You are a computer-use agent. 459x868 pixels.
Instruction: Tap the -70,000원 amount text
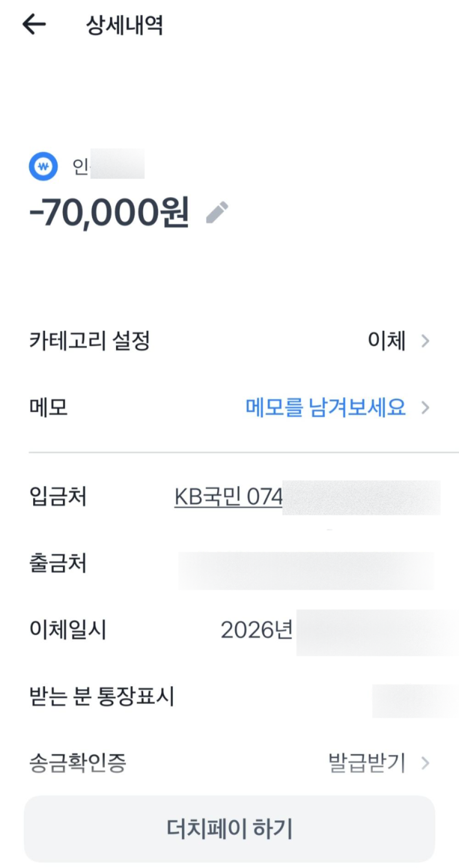[x=109, y=213]
